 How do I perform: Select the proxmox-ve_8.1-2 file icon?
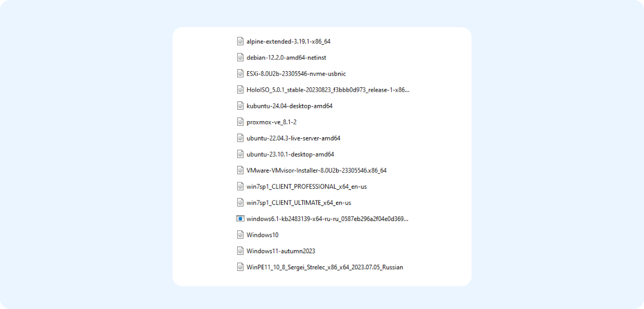[x=240, y=122]
